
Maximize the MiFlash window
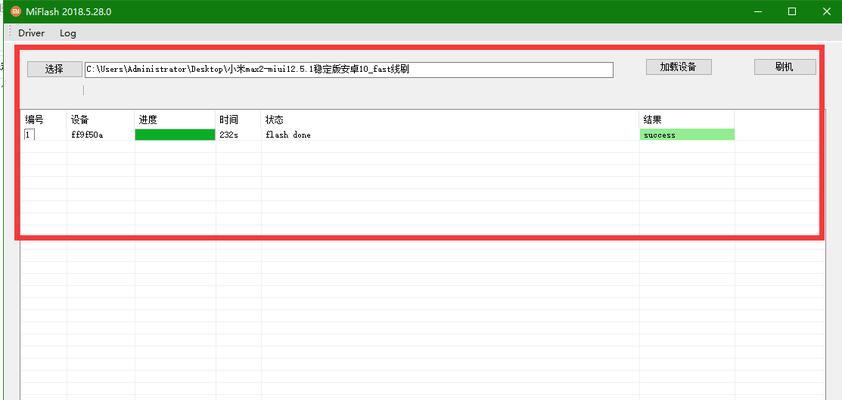pos(792,11)
